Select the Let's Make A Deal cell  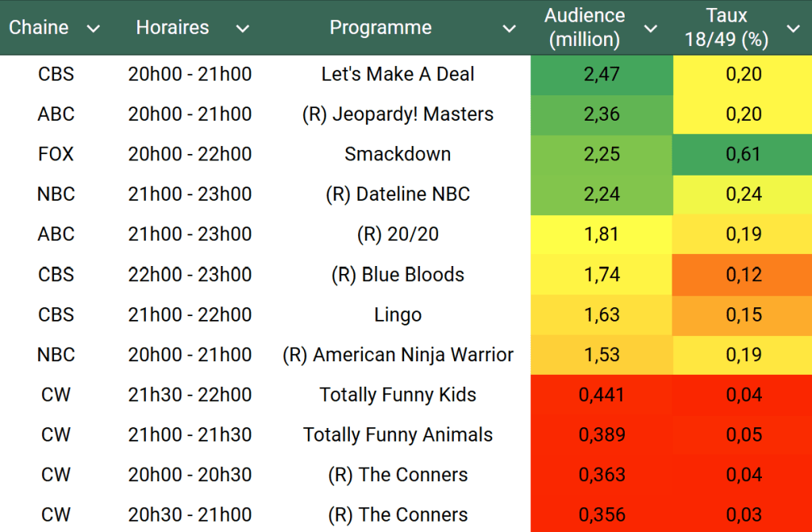[398, 75]
